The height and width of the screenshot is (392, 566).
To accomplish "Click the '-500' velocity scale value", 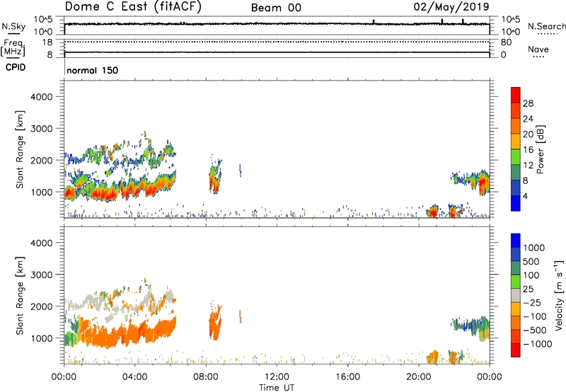I will pos(534,330).
